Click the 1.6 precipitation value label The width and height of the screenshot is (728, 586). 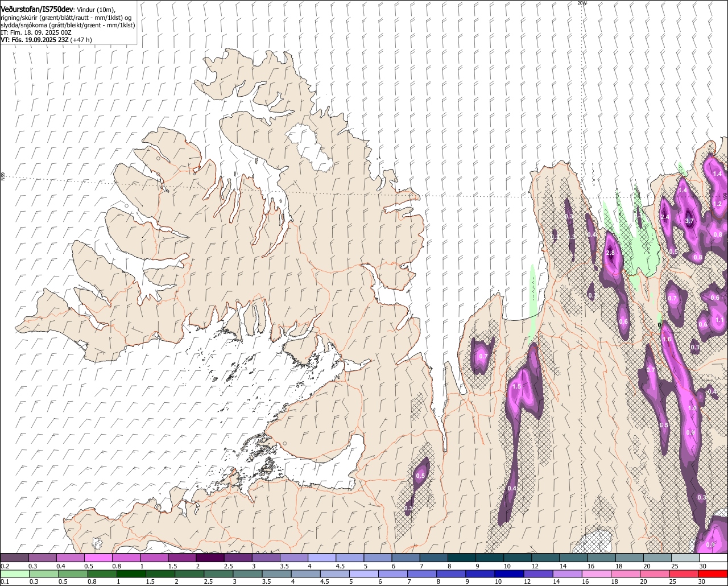coord(667,339)
